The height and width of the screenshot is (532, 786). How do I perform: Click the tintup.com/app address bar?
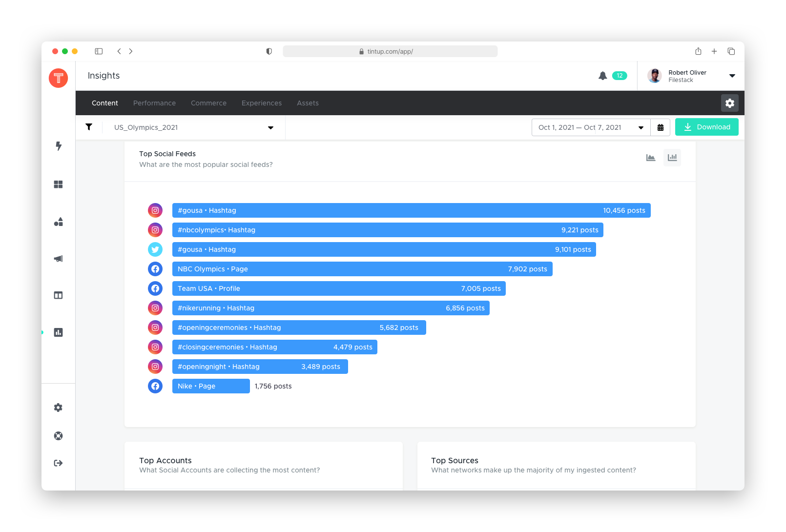click(390, 51)
